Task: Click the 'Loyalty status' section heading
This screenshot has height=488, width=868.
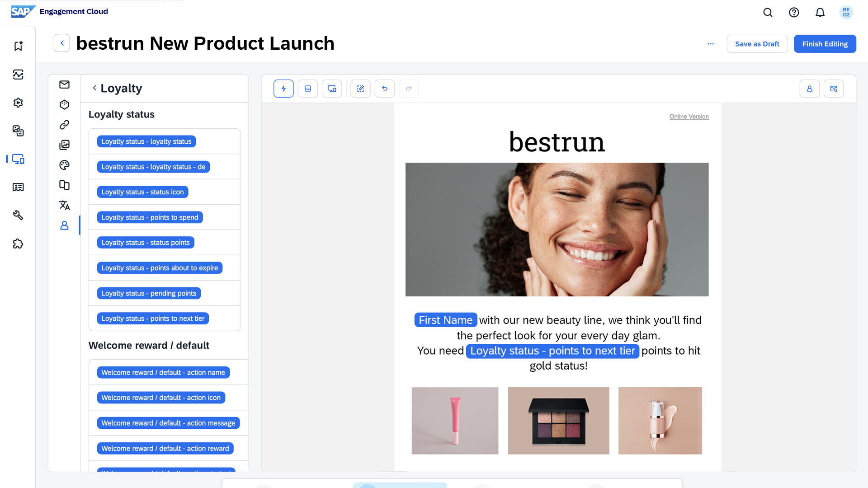Action: click(x=122, y=114)
